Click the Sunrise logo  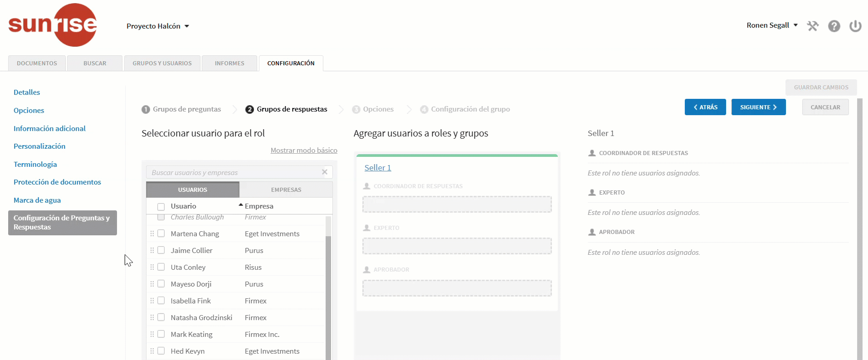[x=53, y=25]
